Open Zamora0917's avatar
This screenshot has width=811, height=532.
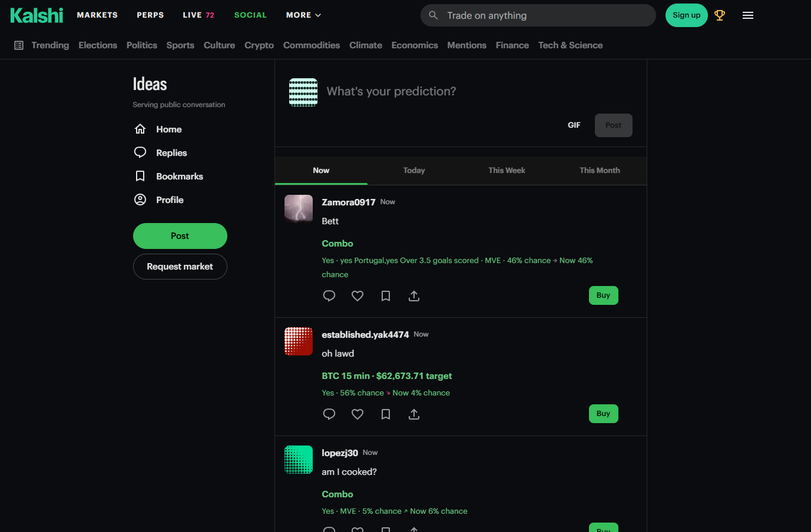(x=299, y=209)
